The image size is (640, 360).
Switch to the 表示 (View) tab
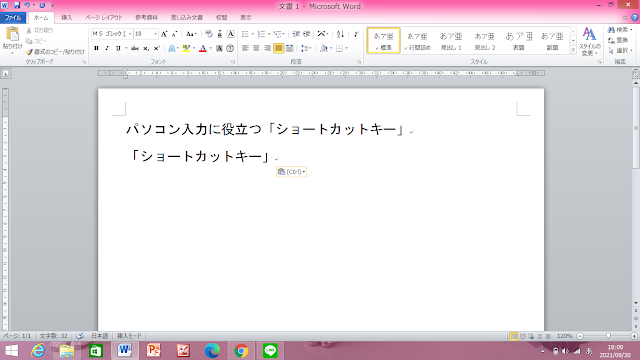click(x=246, y=18)
